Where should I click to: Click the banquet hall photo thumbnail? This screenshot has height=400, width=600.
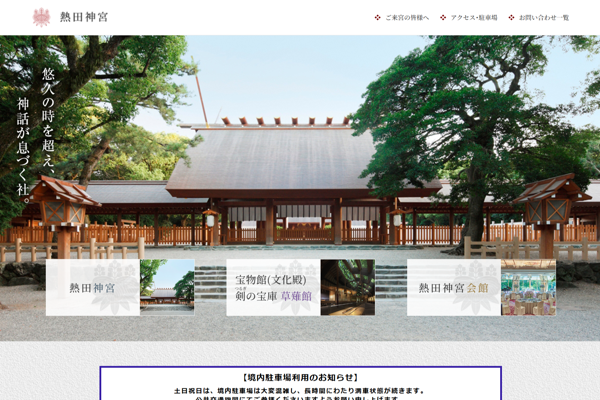(528, 287)
